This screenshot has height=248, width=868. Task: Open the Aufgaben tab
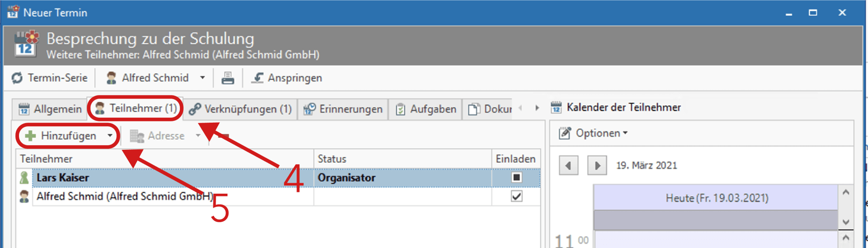[425, 109]
